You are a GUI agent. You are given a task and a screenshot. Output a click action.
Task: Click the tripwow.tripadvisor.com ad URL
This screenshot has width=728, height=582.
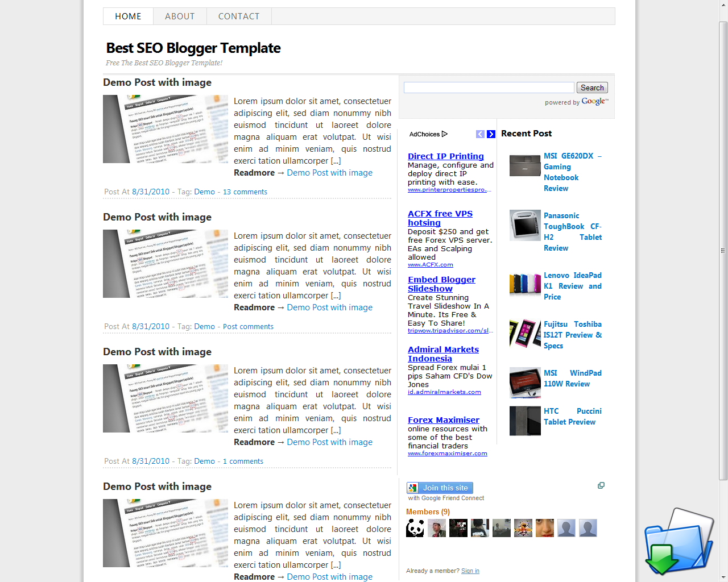click(449, 331)
